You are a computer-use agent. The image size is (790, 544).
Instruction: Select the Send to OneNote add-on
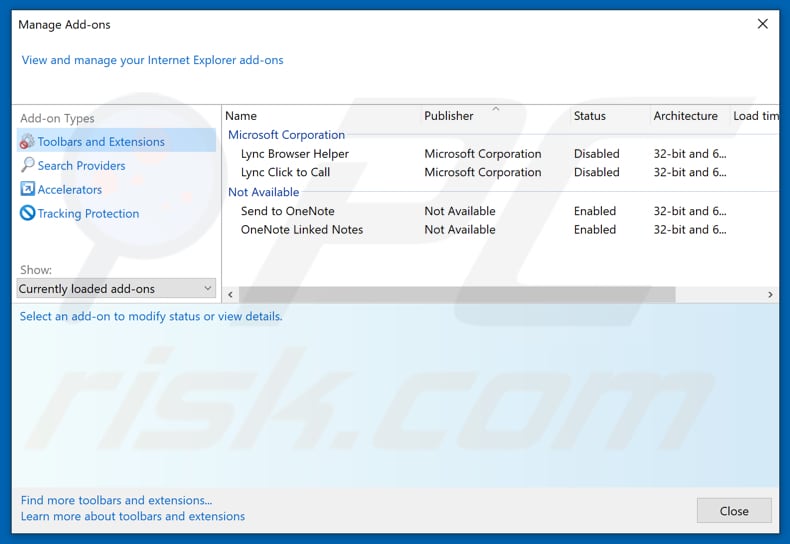(287, 211)
